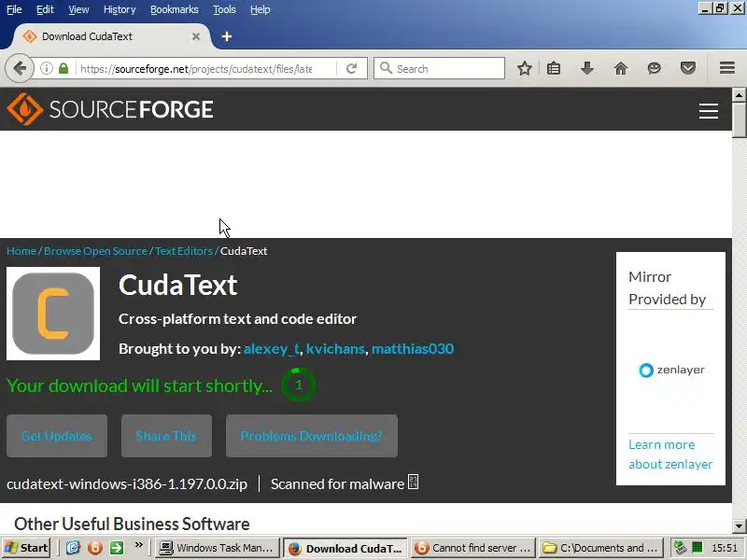Click the URL address bar
This screenshot has width=747, height=560.
195,68
